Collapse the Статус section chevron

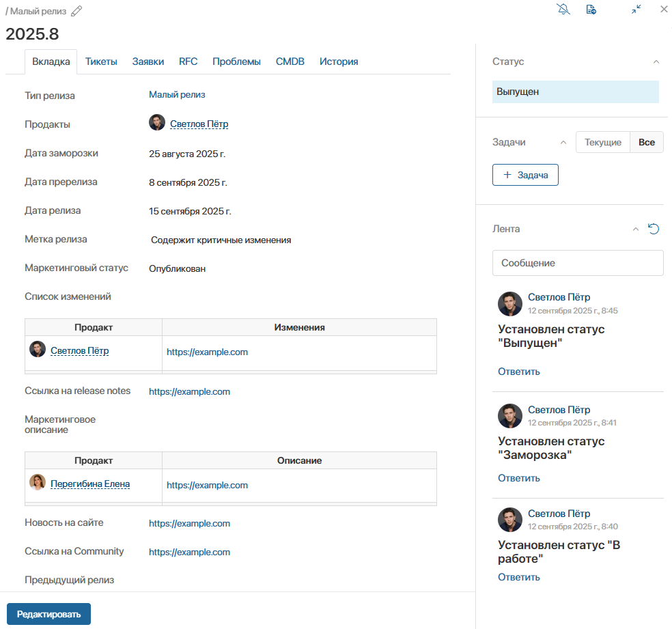click(656, 61)
